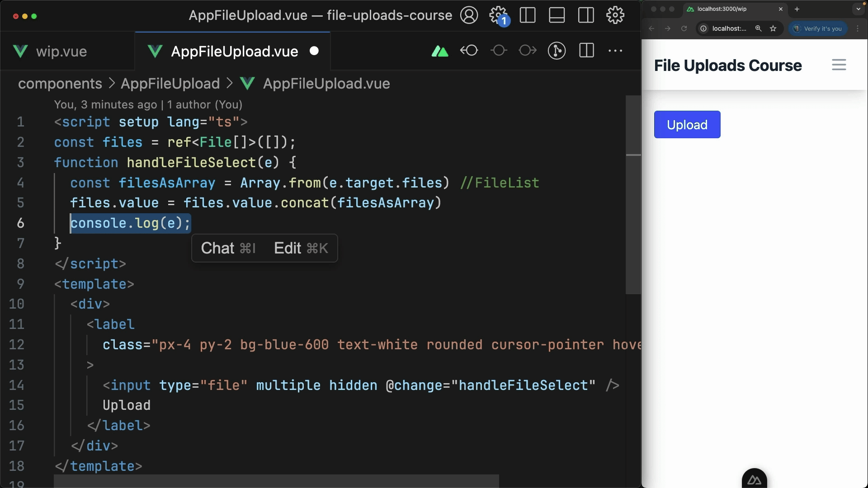The height and width of the screenshot is (488, 868).
Task: Click the word concat on line 5
Action: (305, 203)
